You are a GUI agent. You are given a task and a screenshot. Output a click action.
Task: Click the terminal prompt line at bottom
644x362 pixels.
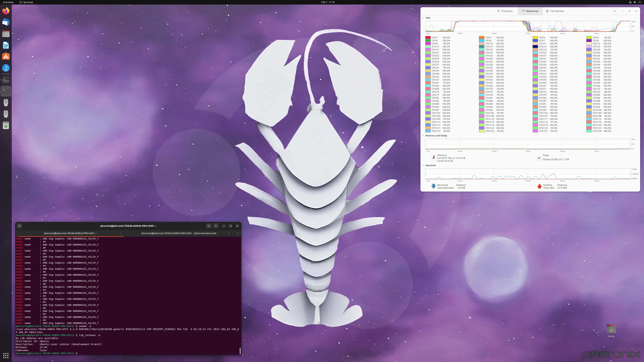click(46, 353)
